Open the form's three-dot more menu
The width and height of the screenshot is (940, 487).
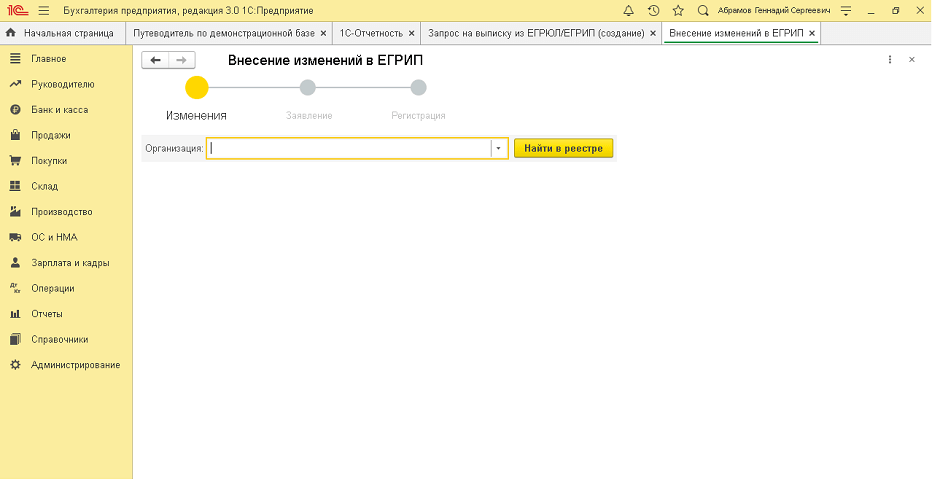(890, 59)
